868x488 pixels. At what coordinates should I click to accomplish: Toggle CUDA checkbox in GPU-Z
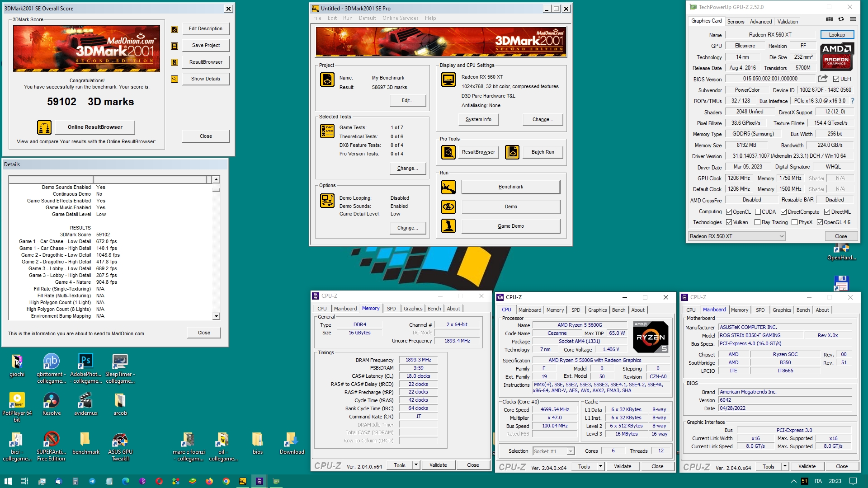[758, 212]
